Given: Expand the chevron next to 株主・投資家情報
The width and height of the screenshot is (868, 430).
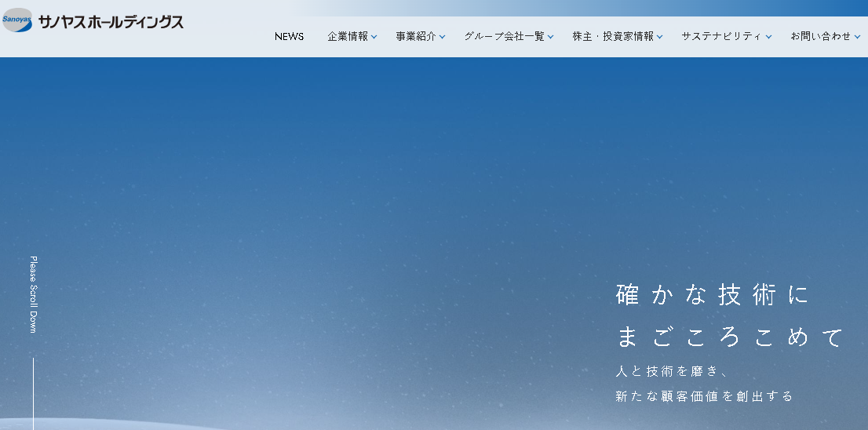Looking at the screenshot, I should (659, 37).
